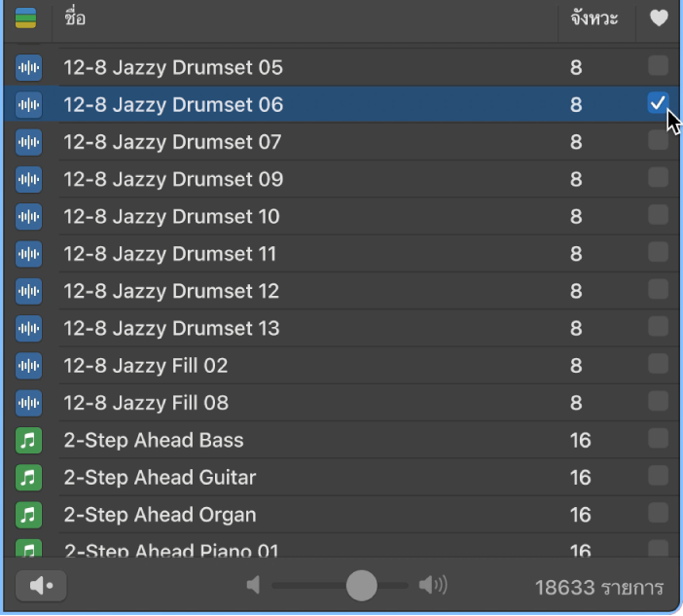This screenshot has width=683, height=616.
Task: Favorite the 2-Step Ahead Guitar loop
Action: click(x=658, y=476)
